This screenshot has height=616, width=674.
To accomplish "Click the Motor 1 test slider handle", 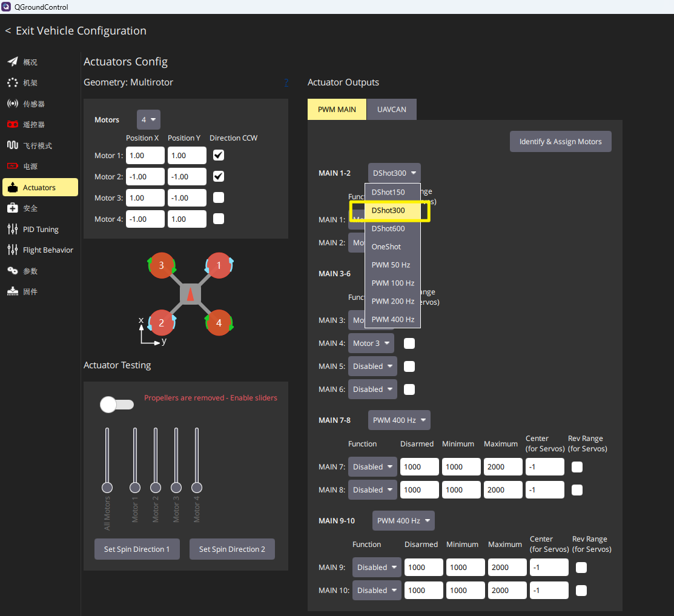I will 135,488.
